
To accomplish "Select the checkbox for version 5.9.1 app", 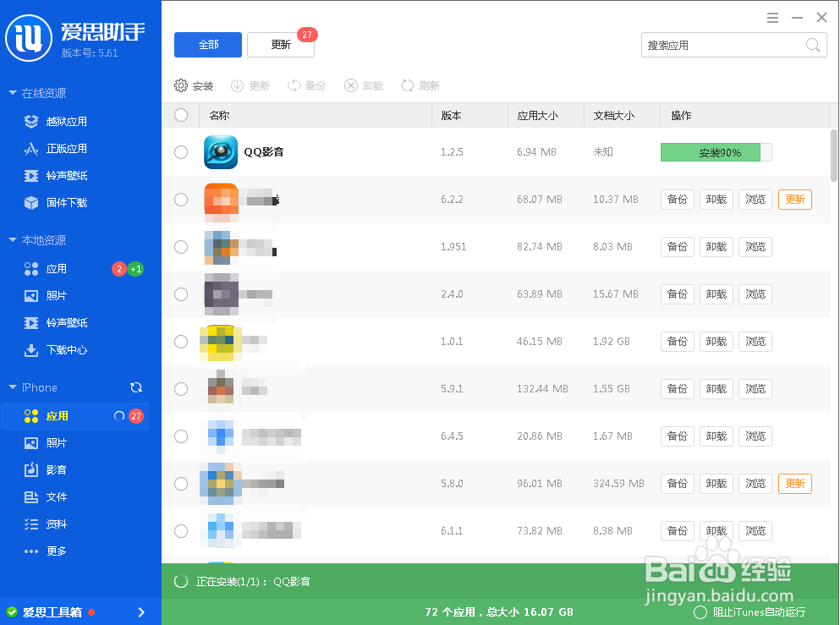I will (x=181, y=389).
